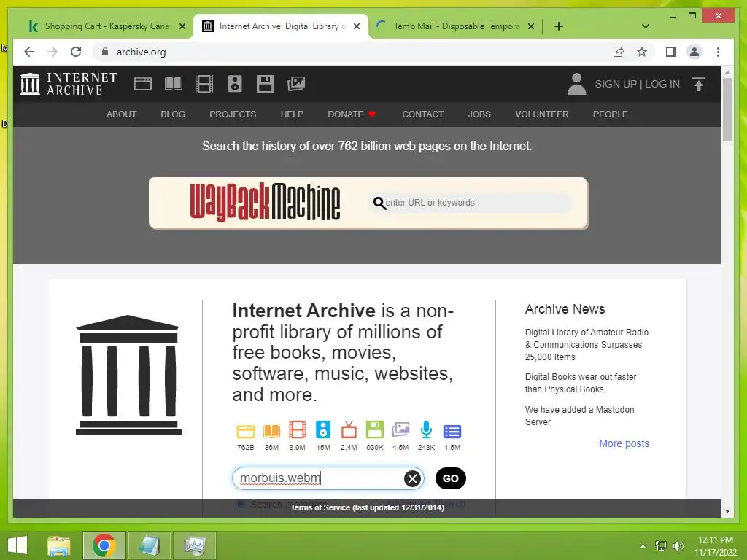The height and width of the screenshot is (560, 747).
Task: Click the volume icon in system tray
Action: [x=678, y=545]
